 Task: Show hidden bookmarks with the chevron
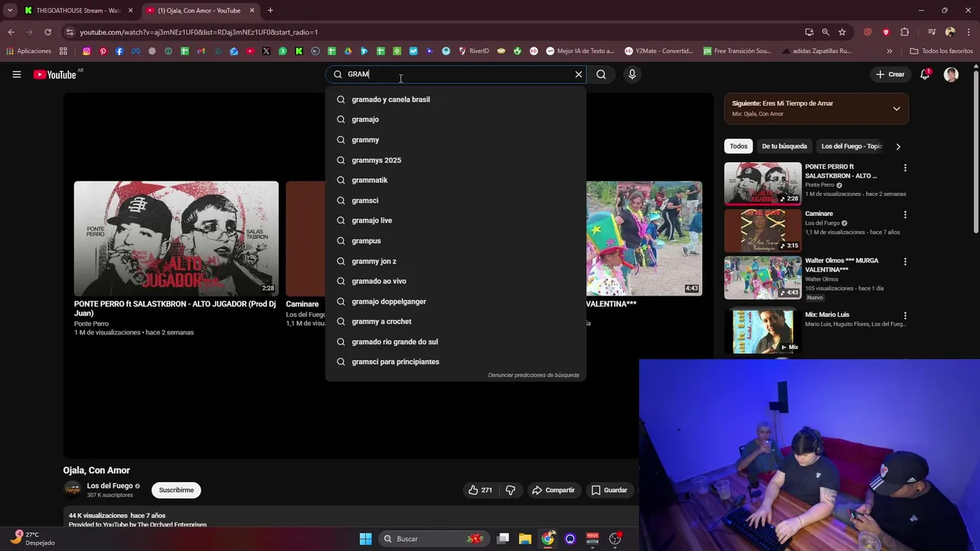pyautogui.click(x=889, y=51)
